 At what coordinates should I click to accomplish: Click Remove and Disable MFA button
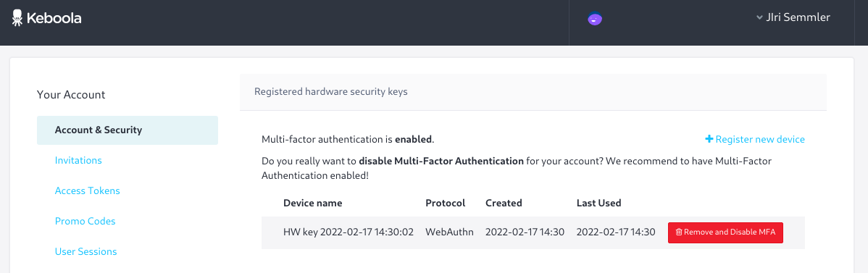[x=725, y=232]
